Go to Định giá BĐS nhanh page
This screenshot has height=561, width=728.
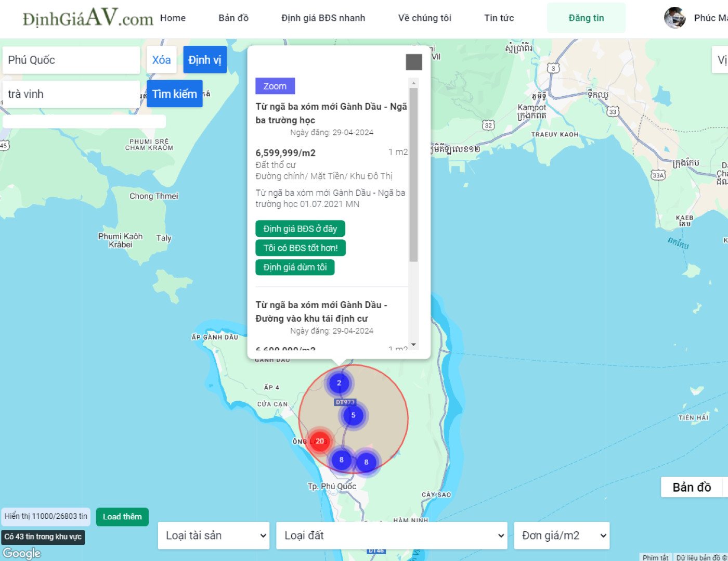[323, 18]
